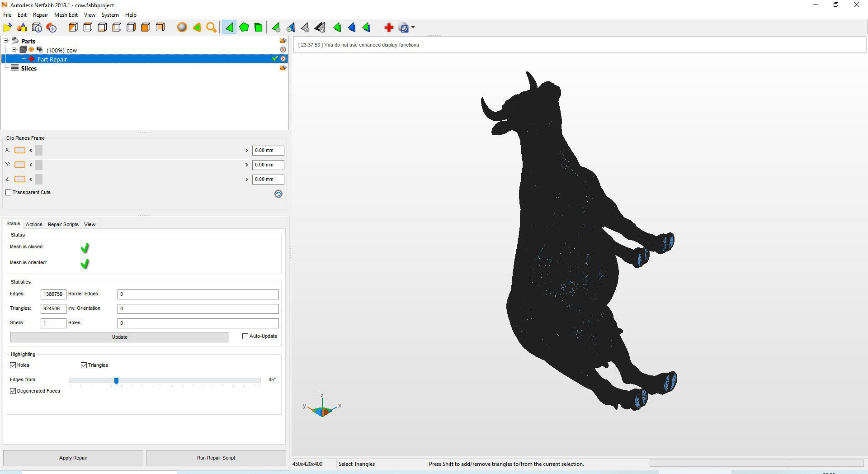Click the Z clip plane value field
Screen dimensions: 868x474
268,179
